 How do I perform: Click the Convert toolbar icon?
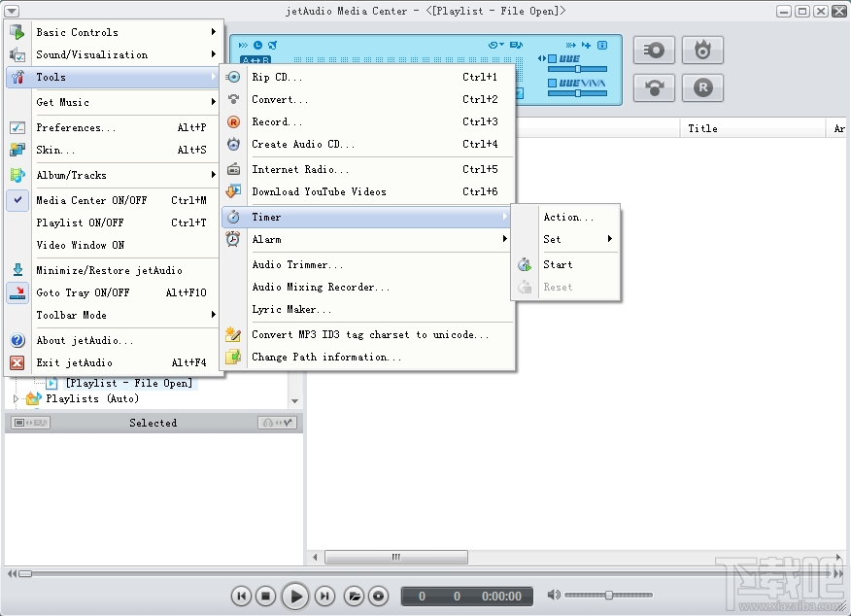tap(654, 88)
